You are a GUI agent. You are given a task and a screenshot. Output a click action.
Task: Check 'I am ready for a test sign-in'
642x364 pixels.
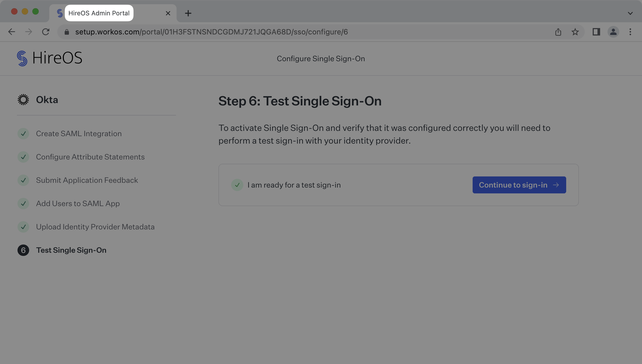click(x=237, y=185)
